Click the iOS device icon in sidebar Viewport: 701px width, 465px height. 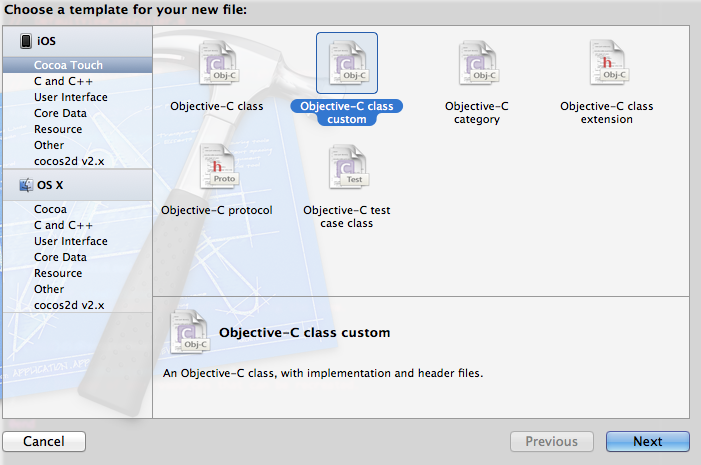click(26, 41)
